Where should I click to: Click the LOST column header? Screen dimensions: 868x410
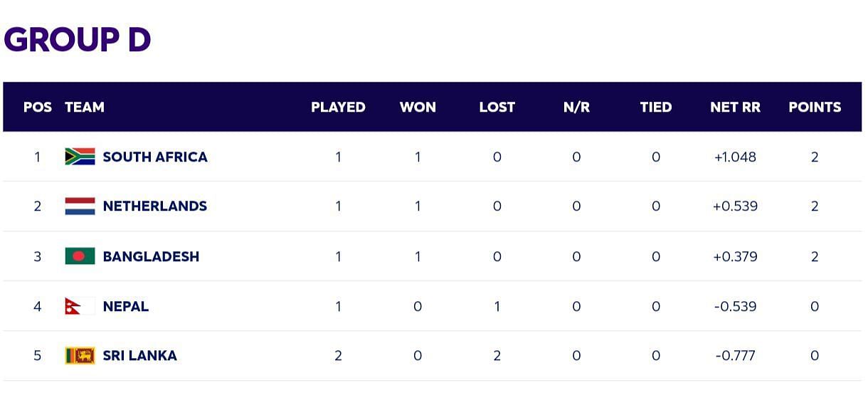click(x=497, y=107)
